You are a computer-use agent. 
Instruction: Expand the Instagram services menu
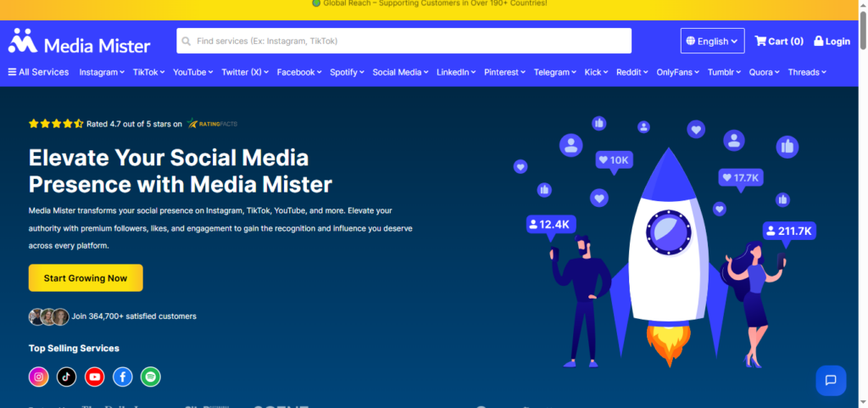[x=102, y=72]
